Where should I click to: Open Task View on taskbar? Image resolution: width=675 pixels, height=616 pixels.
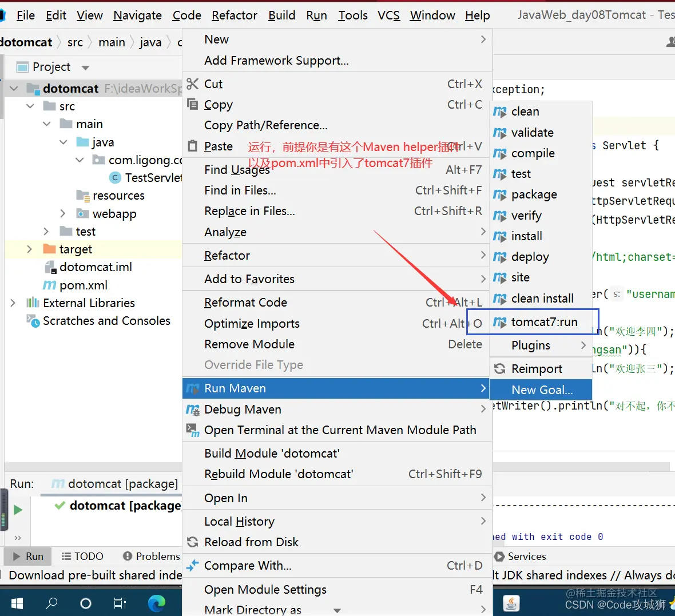tap(120, 603)
